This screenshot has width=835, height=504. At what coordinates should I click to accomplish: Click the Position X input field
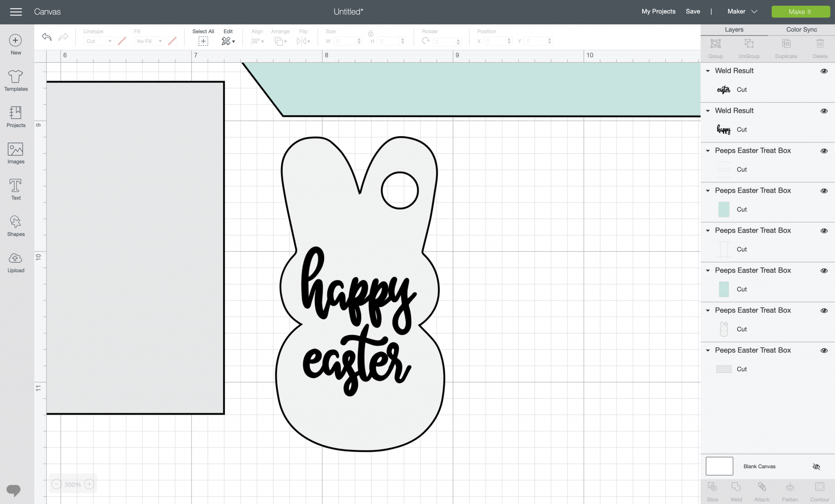pyautogui.click(x=495, y=41)
